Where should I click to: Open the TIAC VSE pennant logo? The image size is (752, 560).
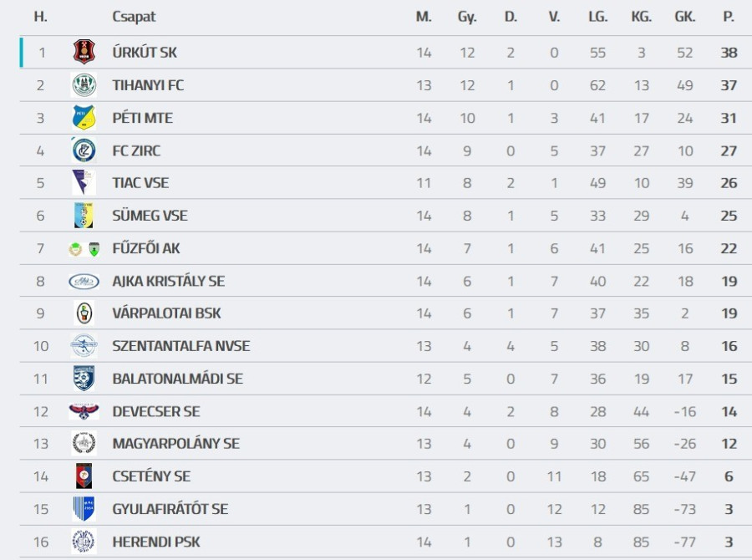point(84,183)
